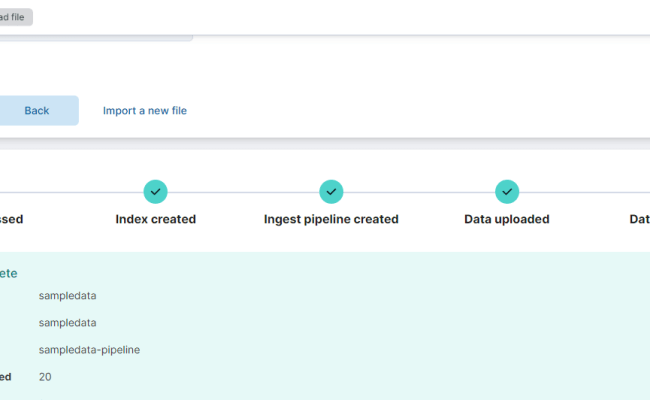Click the partially visible file badge at top
This screenshot has height=400, width=650.
[x=15, y=17]
